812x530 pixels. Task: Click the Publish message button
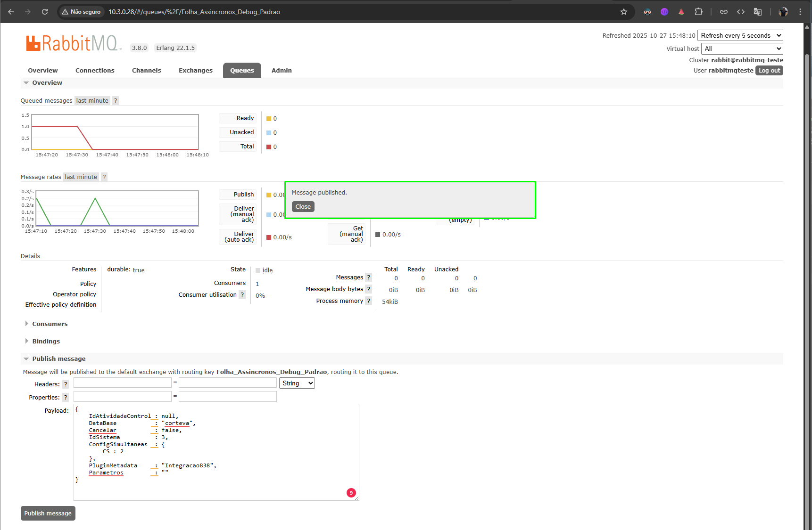48,514
